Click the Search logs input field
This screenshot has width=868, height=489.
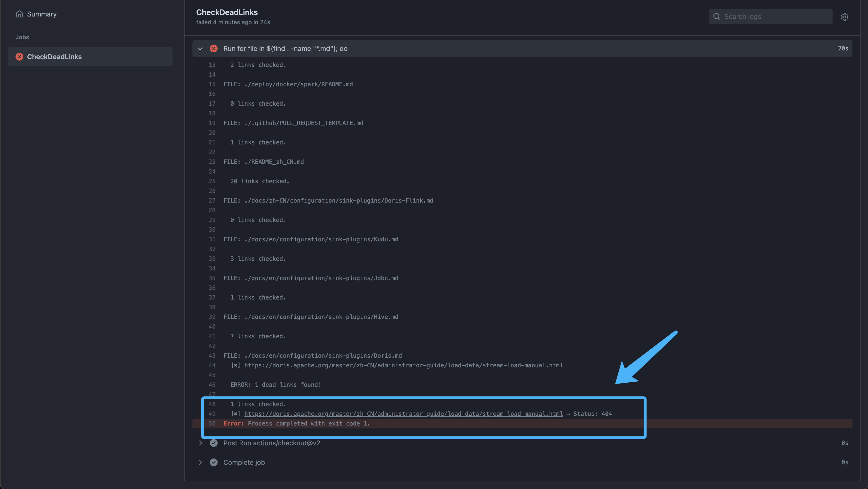click(x=772, y=16)
